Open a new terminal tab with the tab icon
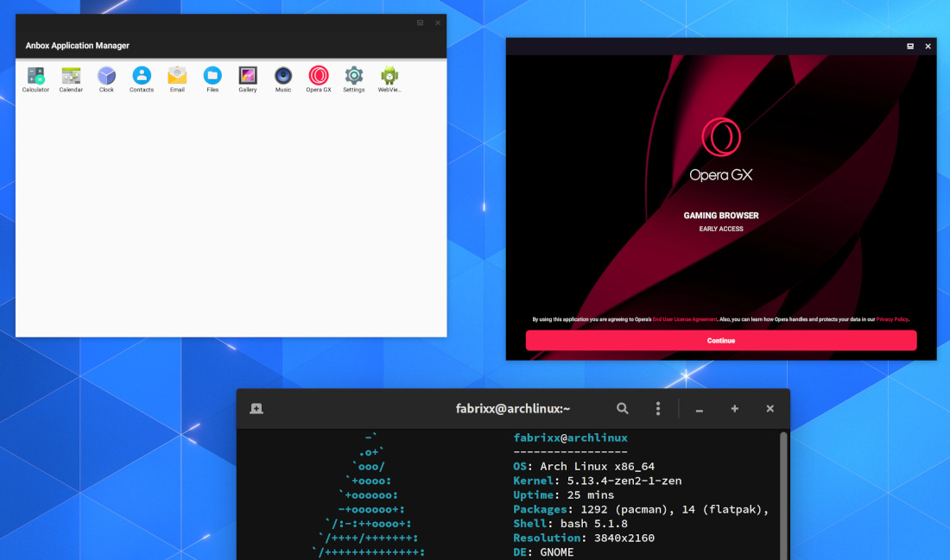 (256, 409)
